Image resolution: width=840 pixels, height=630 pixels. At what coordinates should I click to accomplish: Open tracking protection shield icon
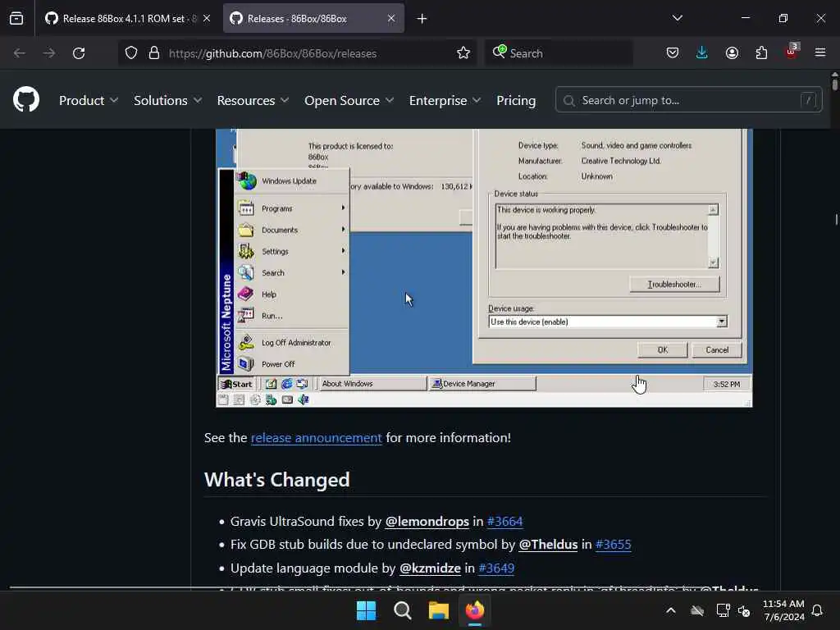pyautogui.click(x=131, y=53)
